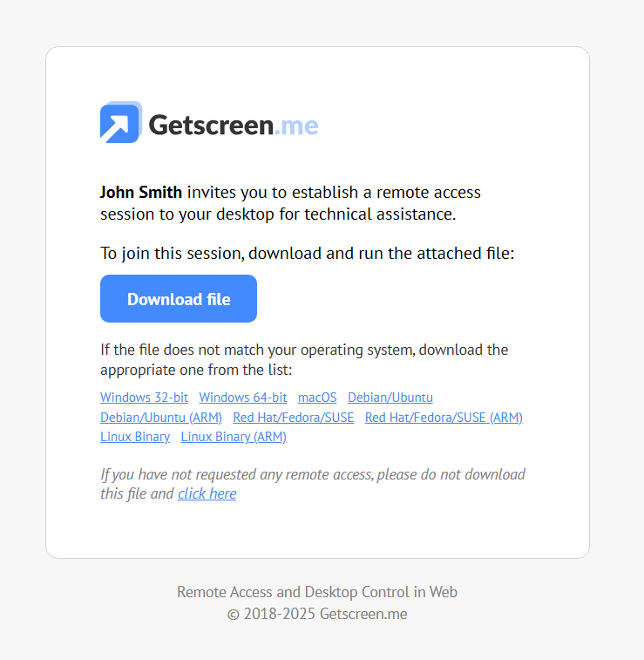The height and width of the screenshot is (660, 644).
Task: Click the Getscreen.me blue arrow logo icon
Action: [x=120, y=123]
